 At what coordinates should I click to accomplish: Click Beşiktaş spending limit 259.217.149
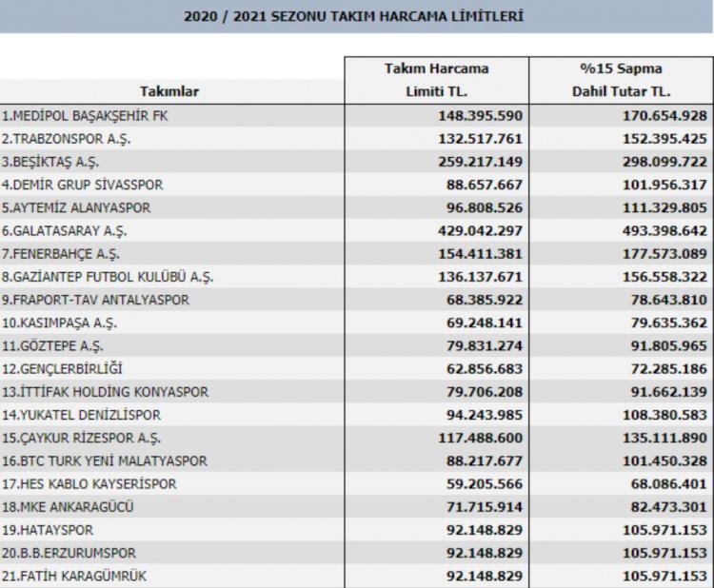tap(480, 162)
